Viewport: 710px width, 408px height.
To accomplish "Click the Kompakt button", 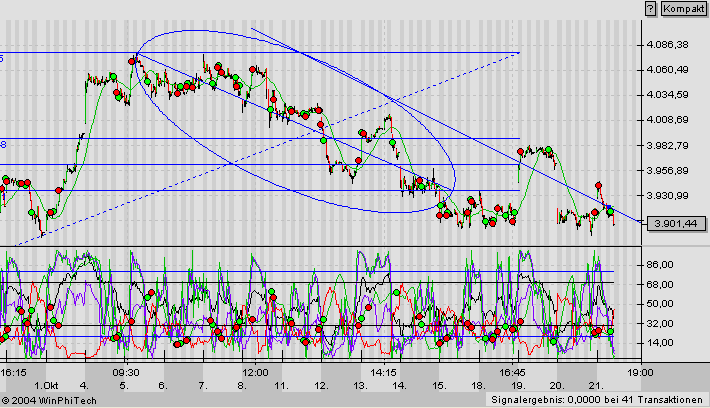I will [x=684, y=9].
